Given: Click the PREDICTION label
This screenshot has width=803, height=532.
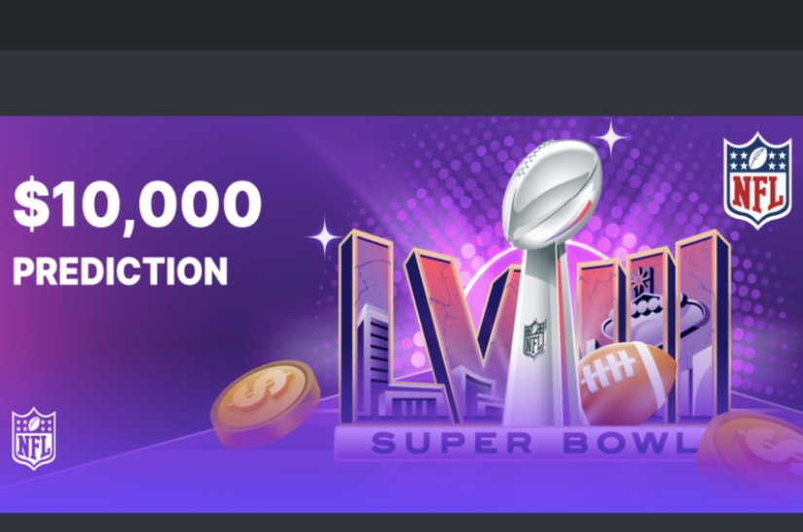Looking at the screenshot, I should click(120, 270).
